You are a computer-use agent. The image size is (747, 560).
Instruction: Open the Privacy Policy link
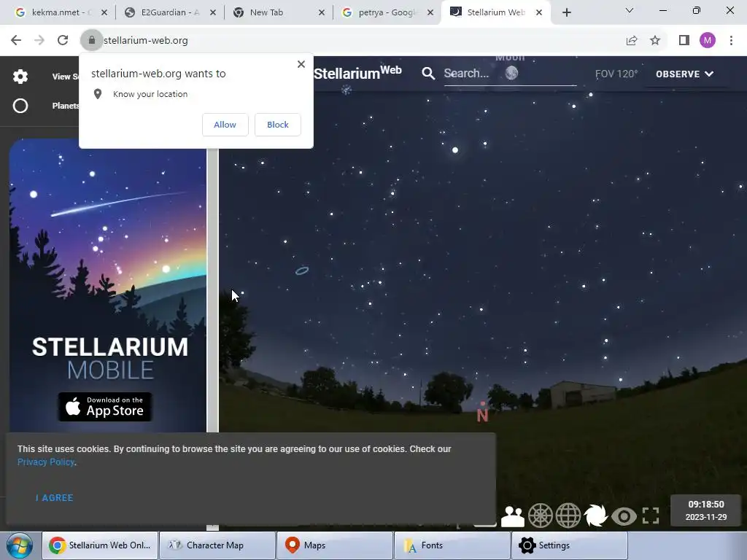pyautogui.click(x=46, y=462)
